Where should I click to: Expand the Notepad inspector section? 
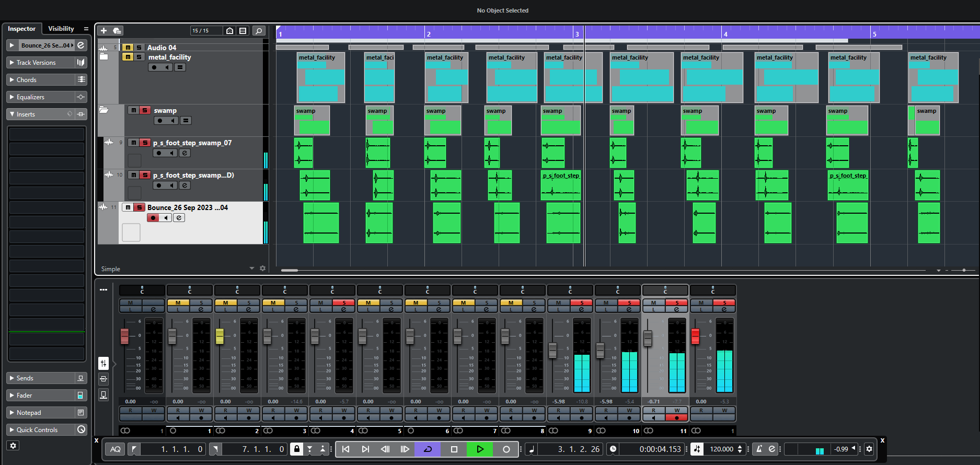tap(41, 413)
